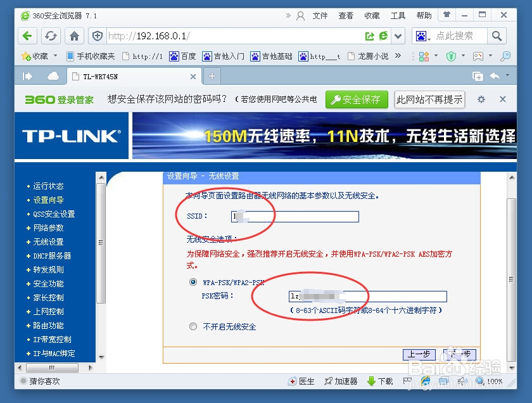Toggle the sidebar panel icon in tab bar
532x403 pixels.
27,77
